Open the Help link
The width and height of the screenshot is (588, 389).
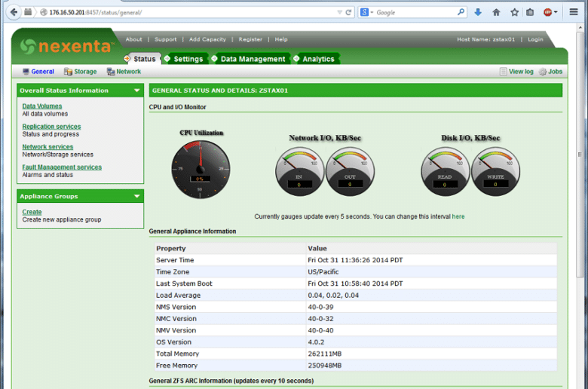[281, 39]
